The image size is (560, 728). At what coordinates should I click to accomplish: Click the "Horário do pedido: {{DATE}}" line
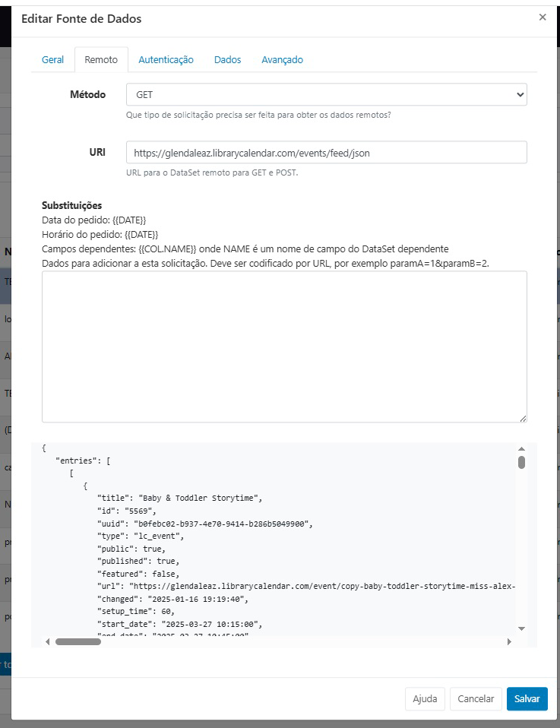click(100, 235)
